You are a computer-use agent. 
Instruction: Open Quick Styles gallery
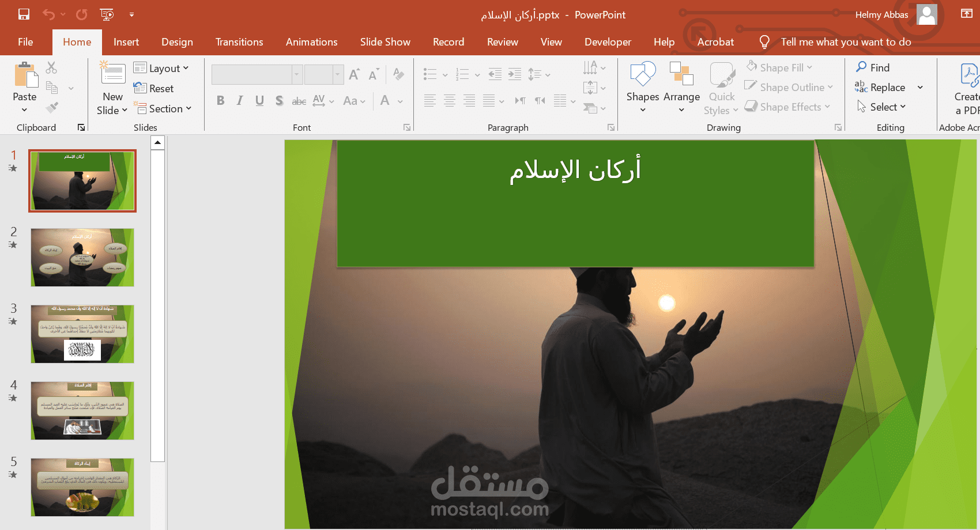(x=721, y=88)
